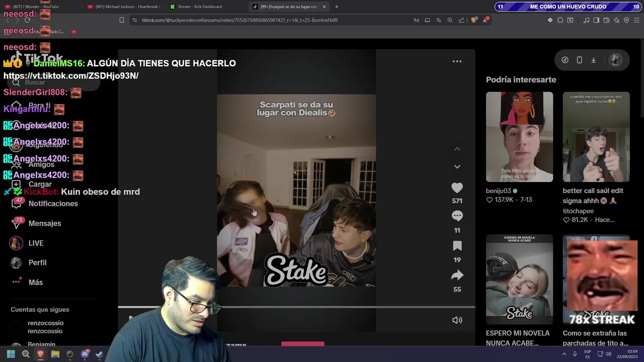Open Windows taskbar search
The image size is (644, 362).
[26, 354]
